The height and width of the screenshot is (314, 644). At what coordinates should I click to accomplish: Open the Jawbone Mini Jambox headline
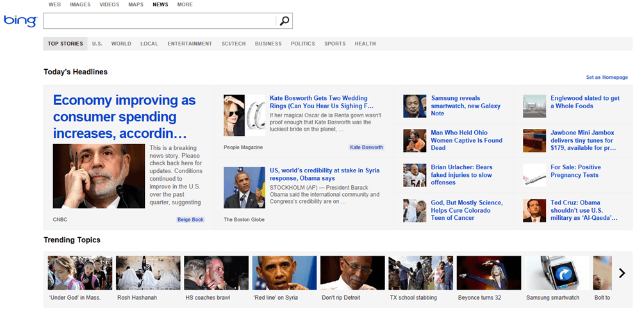coord(584,140)
